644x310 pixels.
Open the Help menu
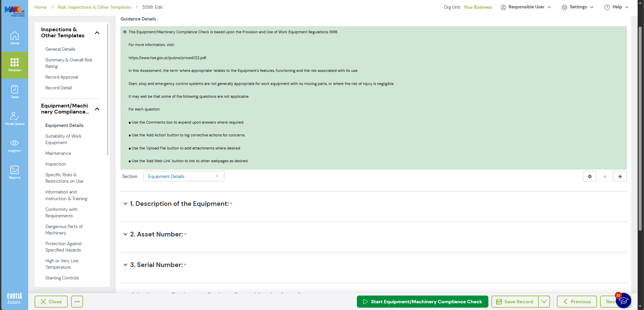click(616, 7)
